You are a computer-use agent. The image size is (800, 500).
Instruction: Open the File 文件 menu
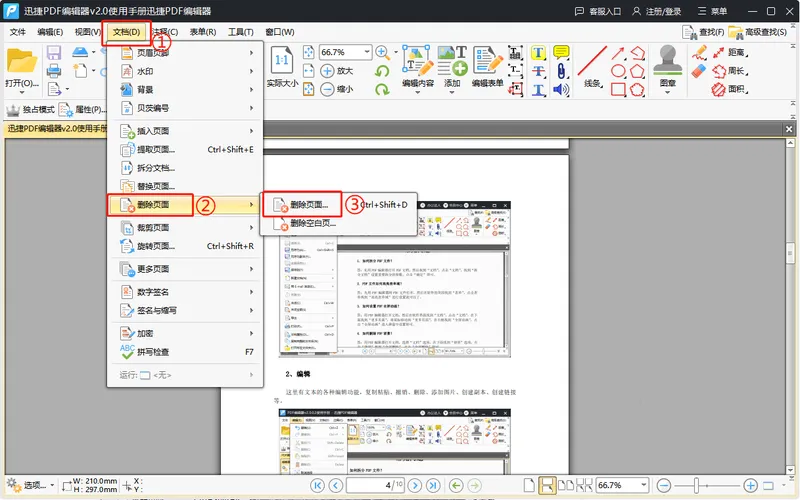17,32
